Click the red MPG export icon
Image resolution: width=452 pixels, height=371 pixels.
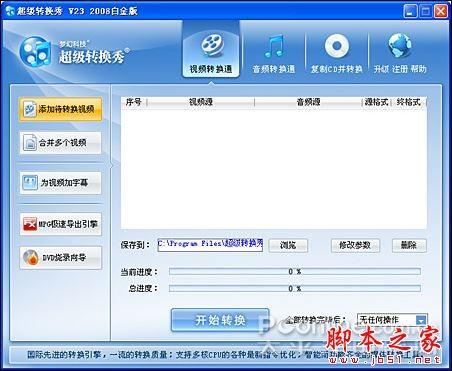(30, 224)
